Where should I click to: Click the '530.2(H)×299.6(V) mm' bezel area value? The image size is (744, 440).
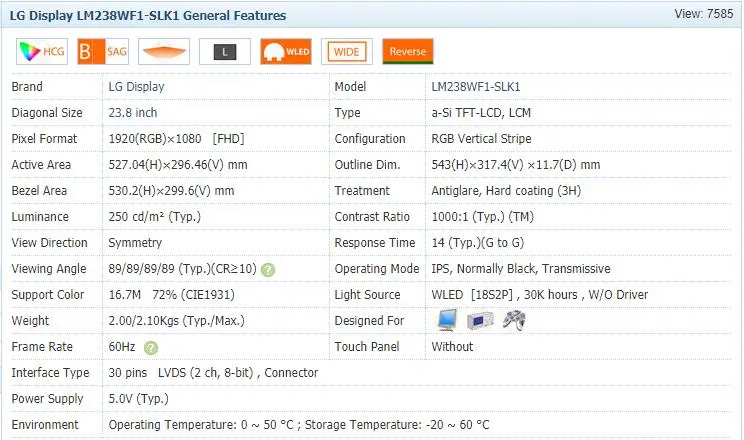[171, 191]
